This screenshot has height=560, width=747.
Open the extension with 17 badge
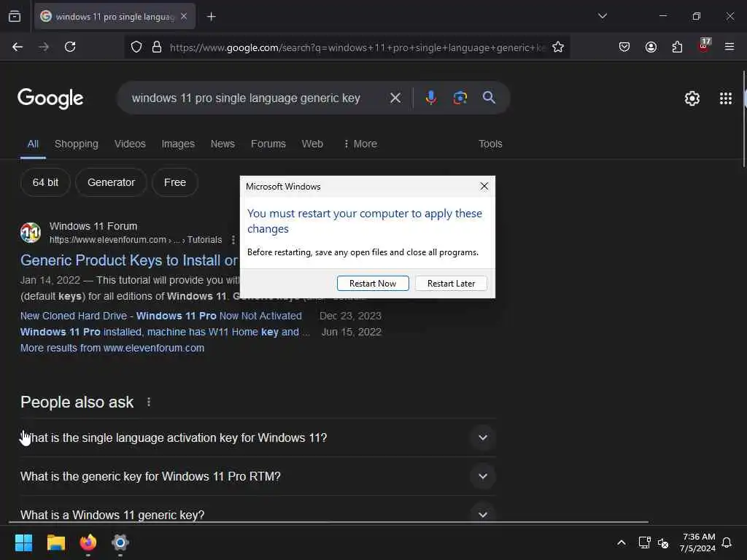point(704,46)
